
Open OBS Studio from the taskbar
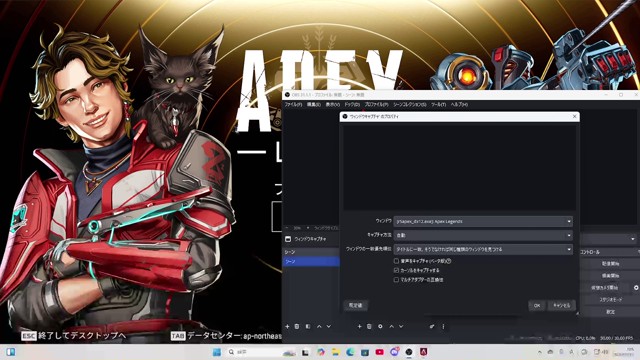point(409,352)
